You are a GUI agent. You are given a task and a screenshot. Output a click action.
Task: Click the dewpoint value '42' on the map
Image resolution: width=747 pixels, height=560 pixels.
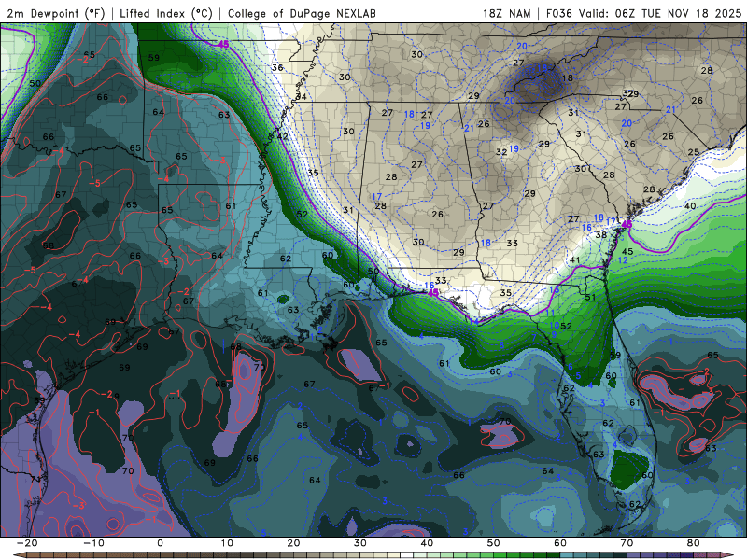[x=283, y=136]
